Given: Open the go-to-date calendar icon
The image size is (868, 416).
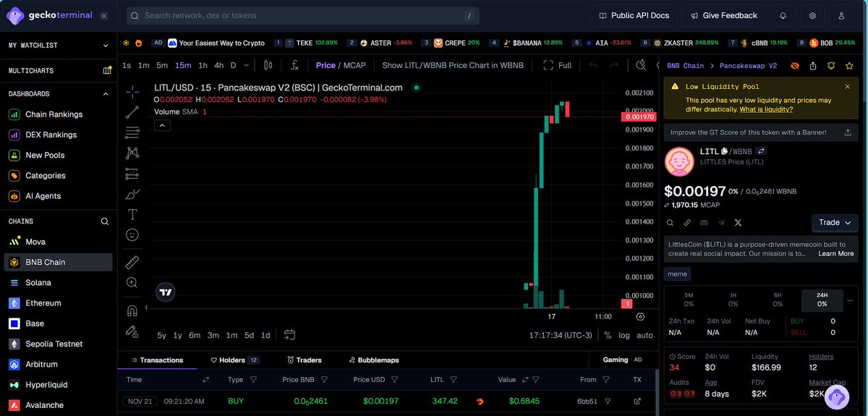Looking at the screenshot, I should pos(289,335).
